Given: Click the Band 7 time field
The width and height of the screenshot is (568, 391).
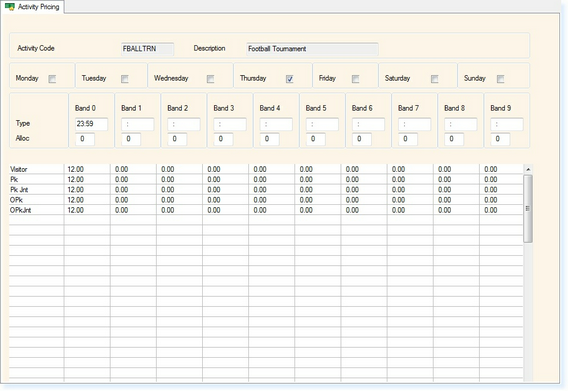Looking at the screenshot, I should click(x=414, y=124).
